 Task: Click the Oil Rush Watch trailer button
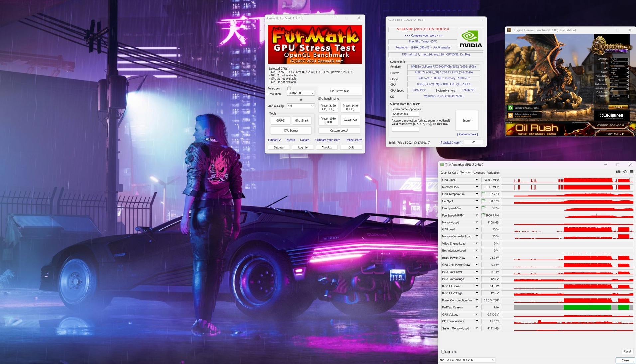tap(610, 125)
